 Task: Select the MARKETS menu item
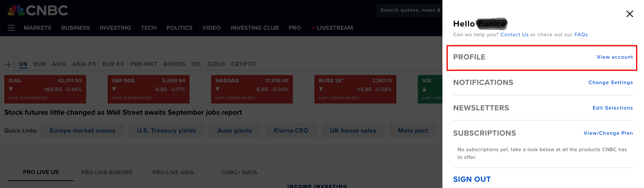(37, 28)
